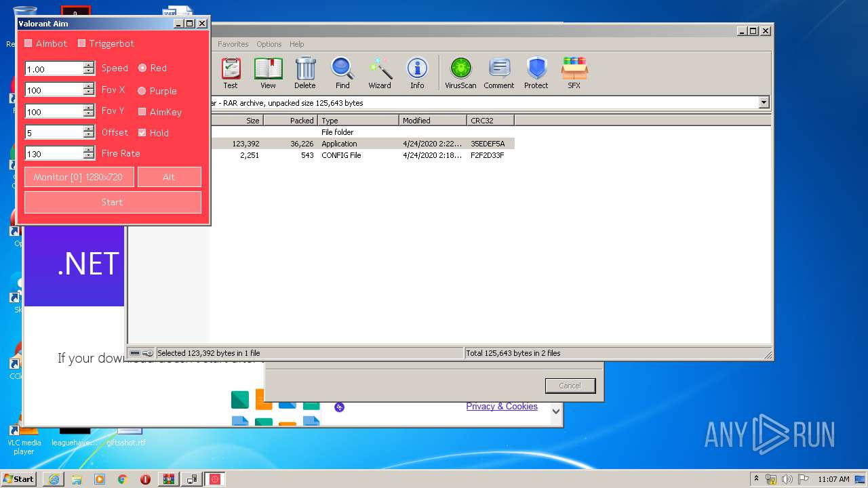The image size is (868, 488).
Task: Show archive Info
Action: pos(417,73)
